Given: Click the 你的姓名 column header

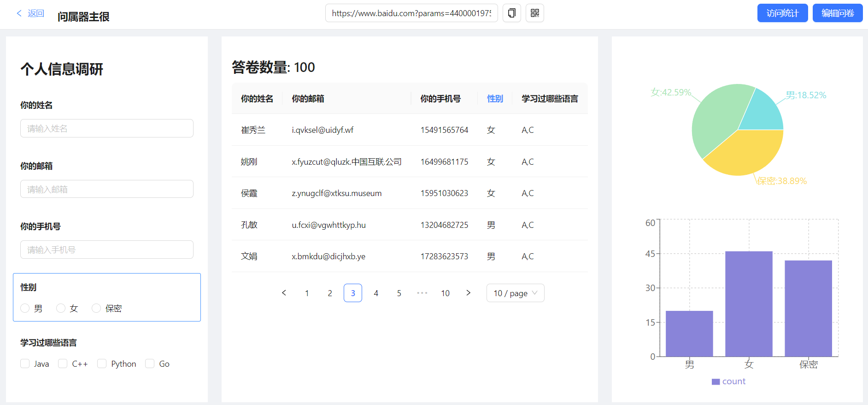Looking at the screenshot, I should click(x=257, y=98).
